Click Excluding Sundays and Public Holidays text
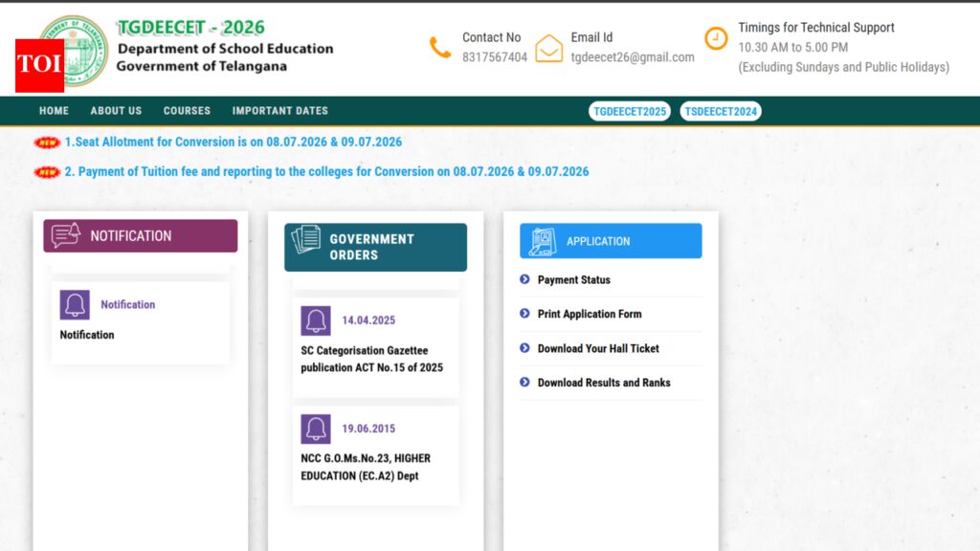 click(x=844, y=68)
